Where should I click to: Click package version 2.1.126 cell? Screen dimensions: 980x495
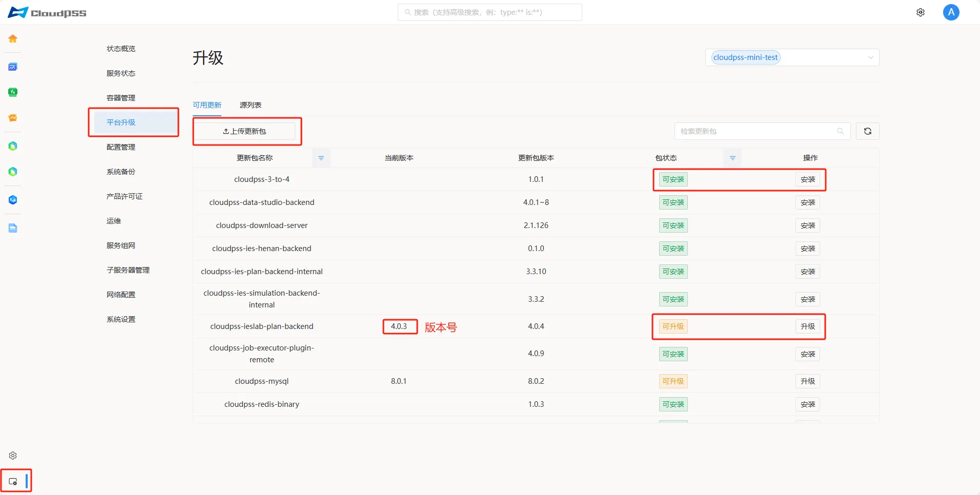pyautogui.click(x=536, y=225)
